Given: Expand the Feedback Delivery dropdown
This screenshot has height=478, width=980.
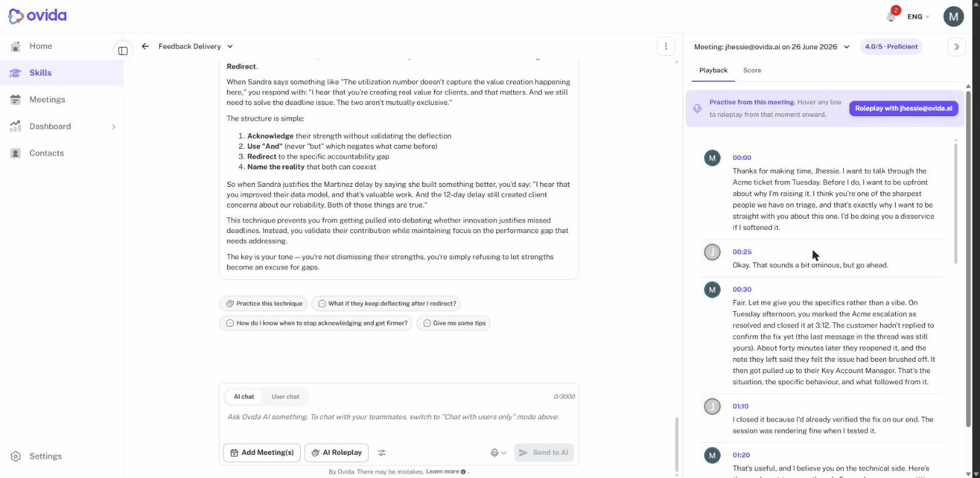Looking at the screenshot, I should click(x=230, y=46).
